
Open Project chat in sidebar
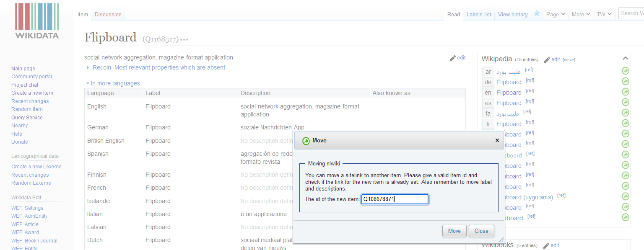point(25,85)
